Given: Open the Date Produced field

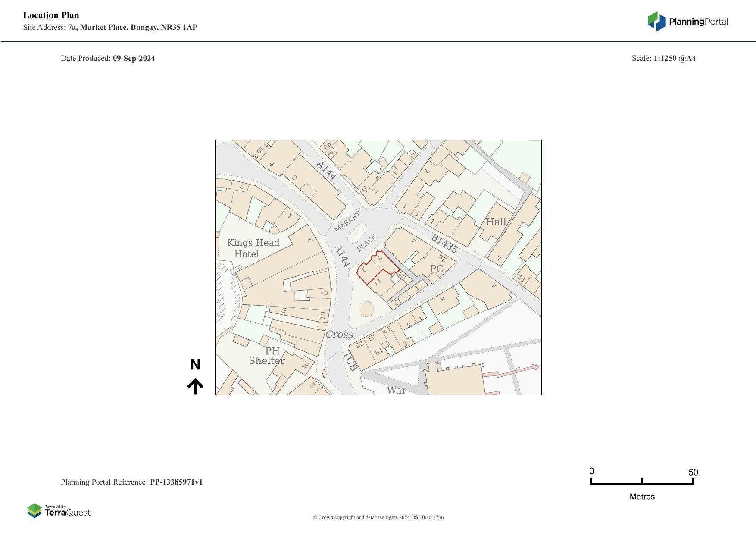Looking at the screenshot, I should [108, 58].
